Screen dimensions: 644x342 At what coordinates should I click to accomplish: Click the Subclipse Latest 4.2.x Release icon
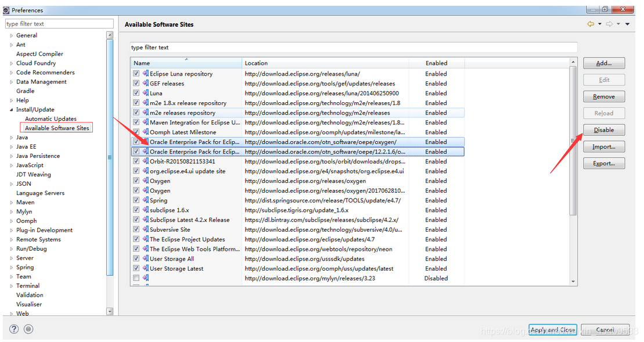click(x=145, y=219)
